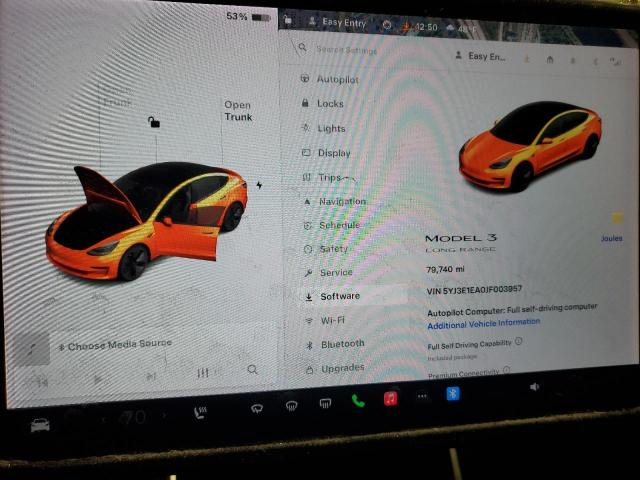Screen dimensions: 640x480
Task: Tap the media play button
Action: point(98,380)
